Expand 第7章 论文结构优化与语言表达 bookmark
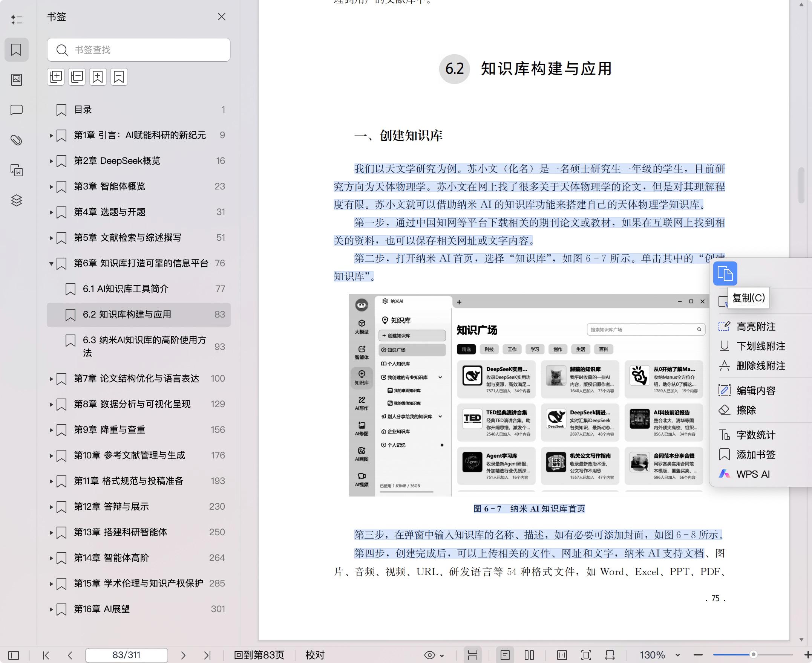 point(51,379)
